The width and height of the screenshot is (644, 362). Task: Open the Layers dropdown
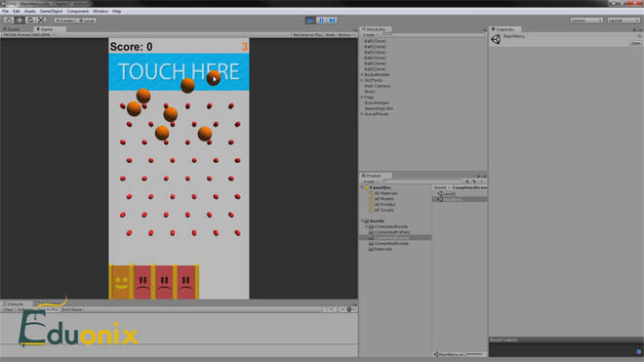pos(586,20)
